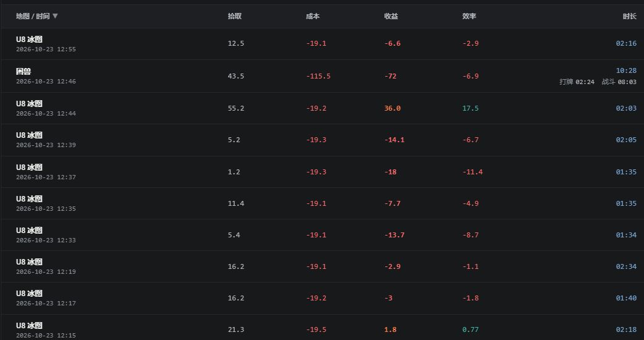The width and height of the screenshot is (644, 340).
Task: Click efficiency value -11.4
Action: pyautogui.click(x=473, y=172)
